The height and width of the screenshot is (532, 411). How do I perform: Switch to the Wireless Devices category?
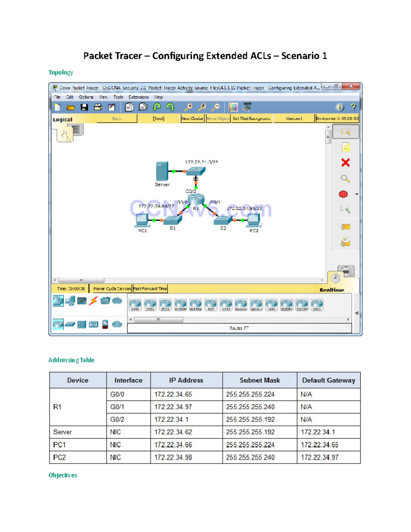tap(94, 324)
